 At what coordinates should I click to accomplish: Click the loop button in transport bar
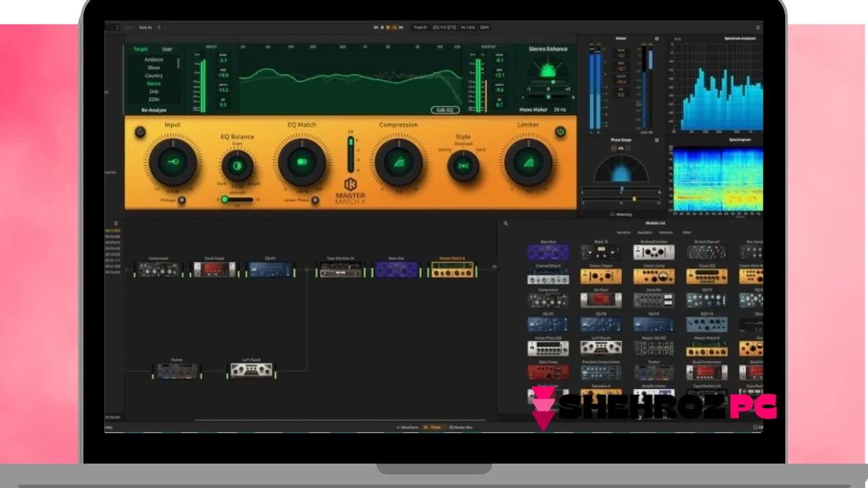394,27
